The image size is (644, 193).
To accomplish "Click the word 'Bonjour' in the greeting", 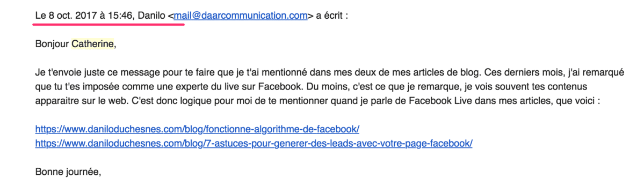I will (x=52, y=44).
